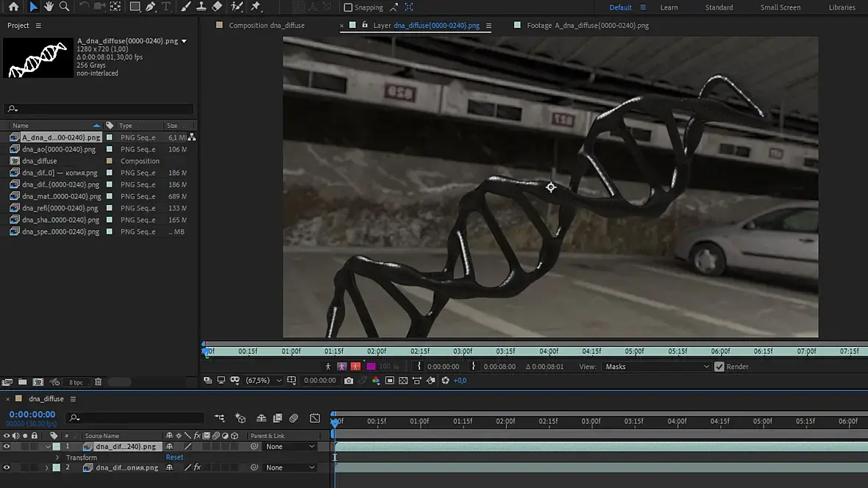Open the View Masks dropdown
The height and width of the screenshot is (488, 868).
point(656,367)
